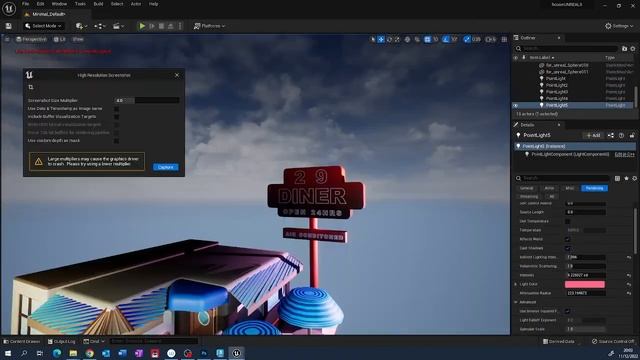The image size is (640, 360).
Task: Click the Outliner add folder icon
Action: [624, 49]
